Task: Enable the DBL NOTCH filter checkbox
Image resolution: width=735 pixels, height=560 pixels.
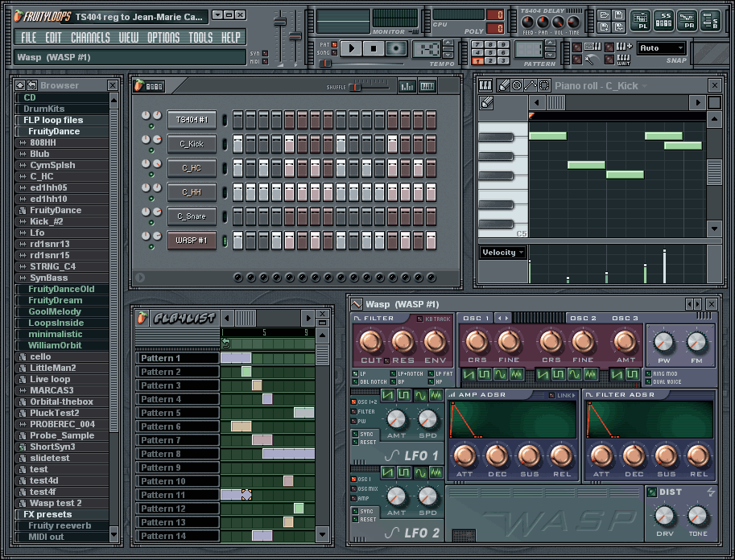Action: (x=355, y=382)
